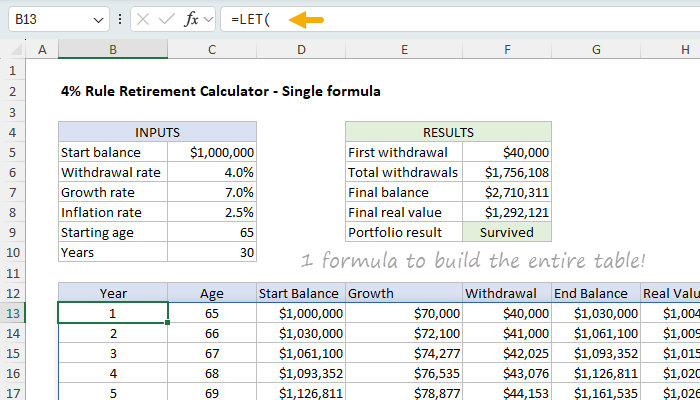
Task: Click the three-dot handle beside Name Box
Action: pyautogui.click(x=120, y=19)
